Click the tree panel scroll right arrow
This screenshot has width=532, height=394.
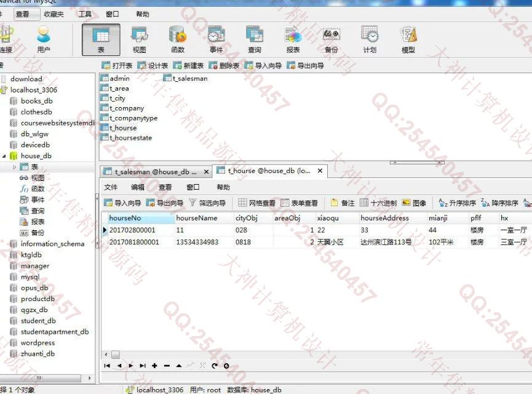pyautogui.click(x=90, y=378)
